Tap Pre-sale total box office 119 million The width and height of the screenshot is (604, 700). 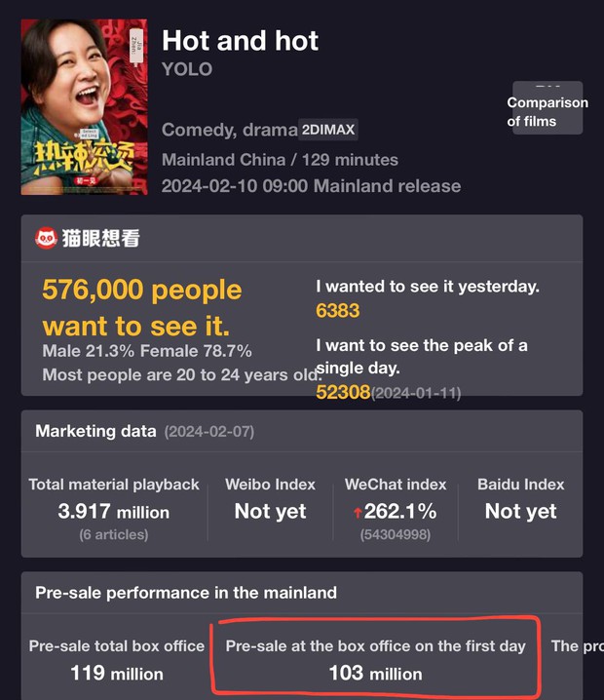pos(117,660)
